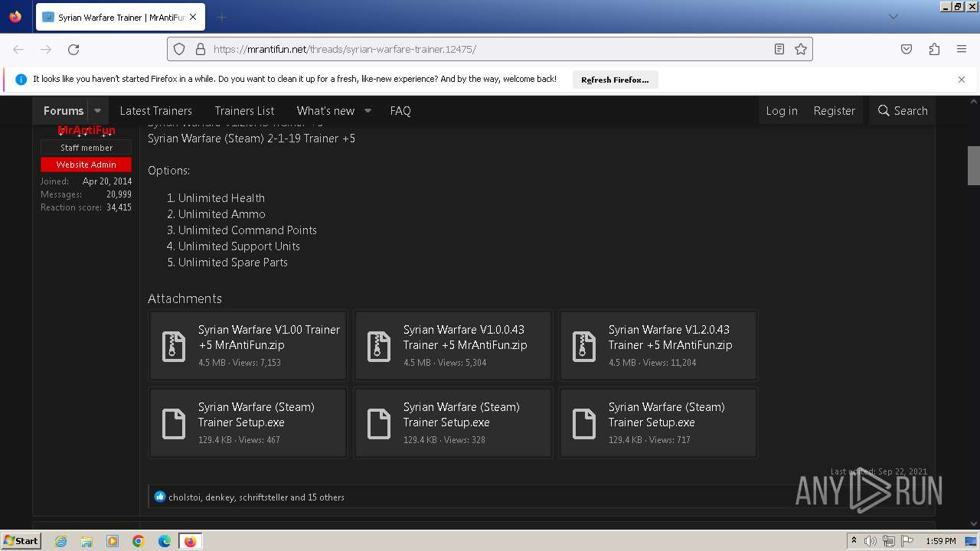Download Syrian Warfare V1.2.0.43 Trainer zip

point(670,337)
